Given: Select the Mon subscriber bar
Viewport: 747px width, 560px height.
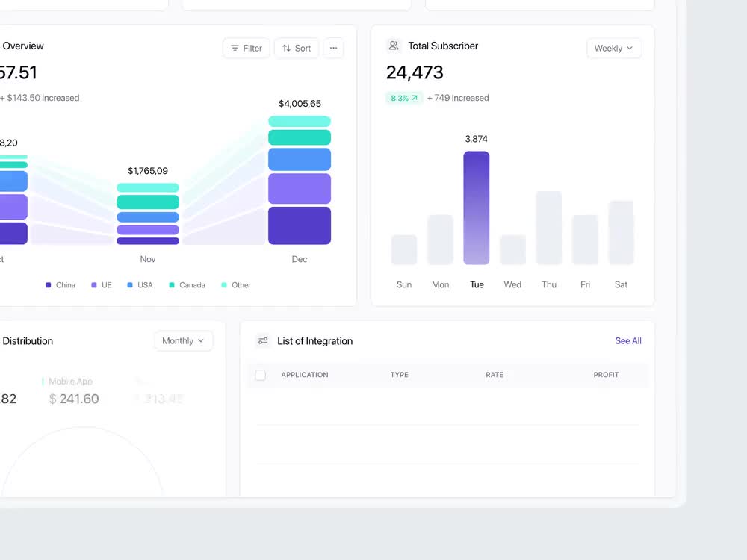Looking at the screenshot, I should pyautogui.click(x=440, y=240).
